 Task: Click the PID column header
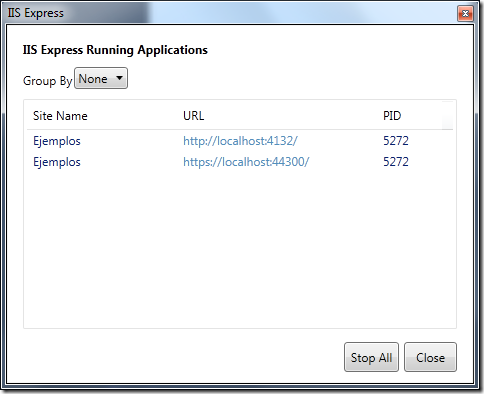pos(392,116)
